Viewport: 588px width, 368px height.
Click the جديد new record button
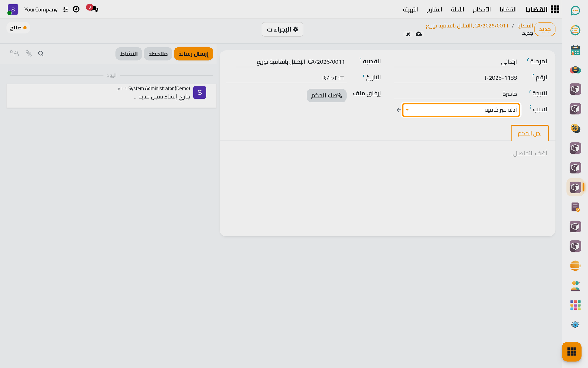click(x=545, y=29)
